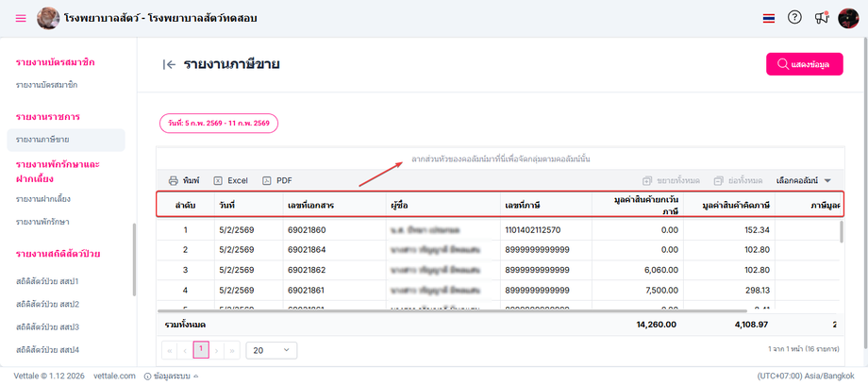Open the เลือกคอลัมน์ column chooser dropdown

[x=804, y=180]
